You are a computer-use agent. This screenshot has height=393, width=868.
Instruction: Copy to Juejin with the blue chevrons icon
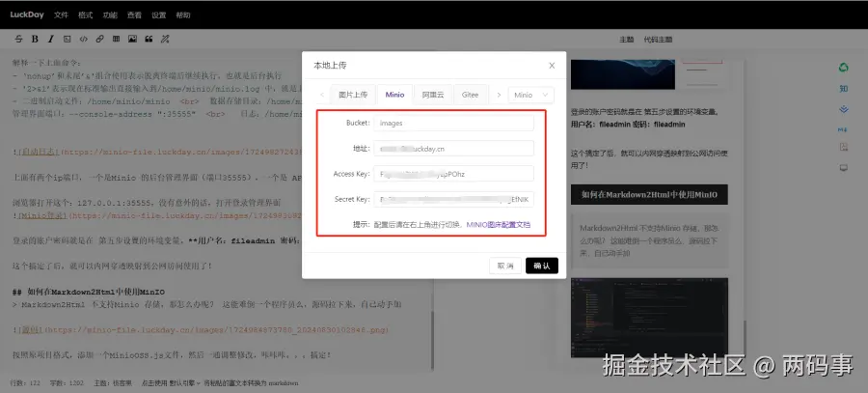click(844, 109)
